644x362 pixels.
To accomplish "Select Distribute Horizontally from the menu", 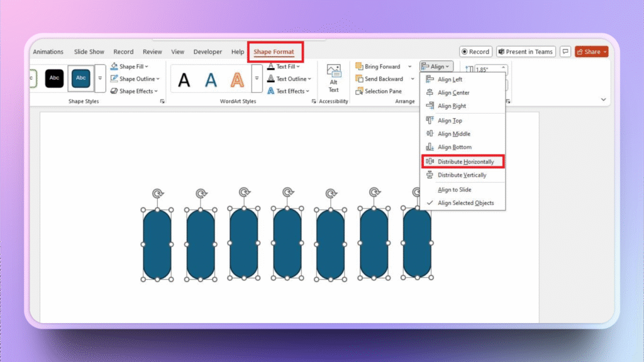I will (465, 162).
